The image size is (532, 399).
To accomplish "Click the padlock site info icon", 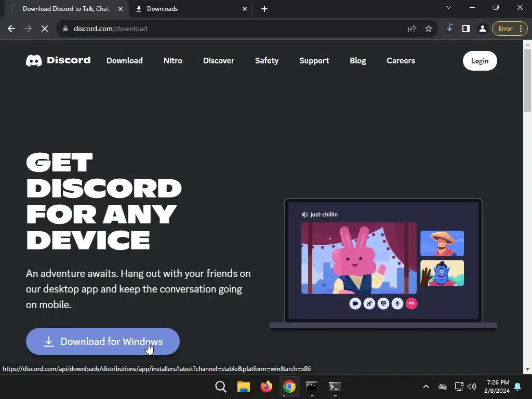I will (x=65, y=29).
